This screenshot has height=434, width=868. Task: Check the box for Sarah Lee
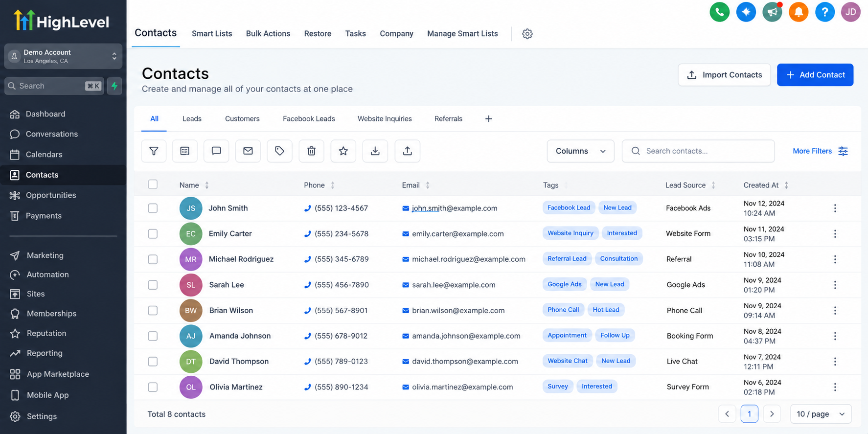pos(153,285)
